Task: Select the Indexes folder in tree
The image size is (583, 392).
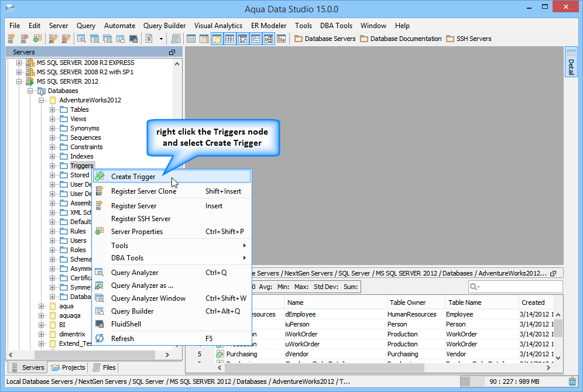Action: pyautogui.click(x=81, y=156)
